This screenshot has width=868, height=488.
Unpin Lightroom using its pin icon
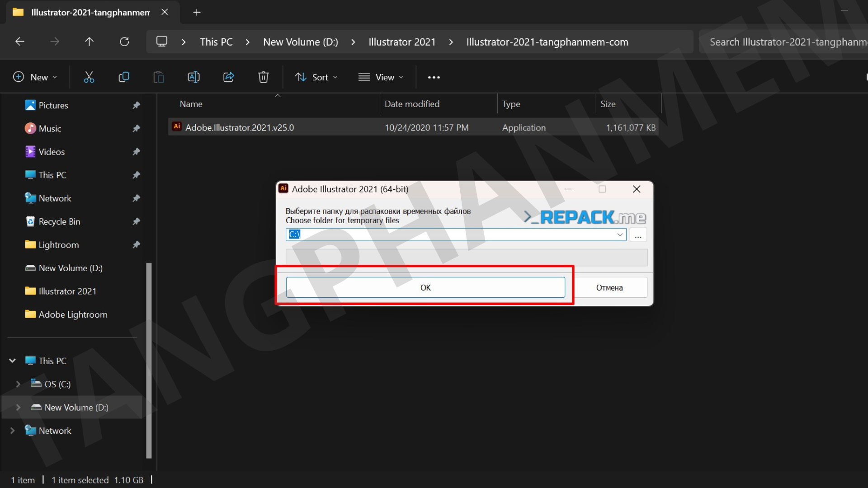[x=136, y=245]
